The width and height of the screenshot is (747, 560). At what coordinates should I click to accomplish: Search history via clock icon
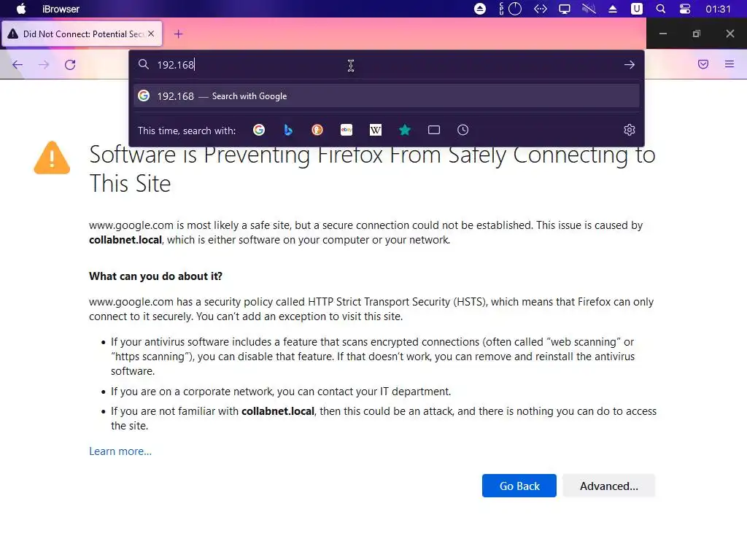(463, 130)
